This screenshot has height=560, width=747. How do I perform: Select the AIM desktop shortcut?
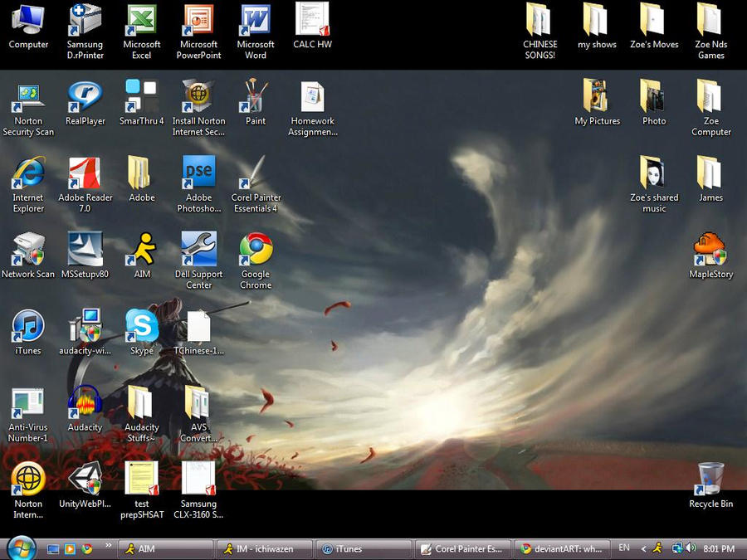(141, 256)
